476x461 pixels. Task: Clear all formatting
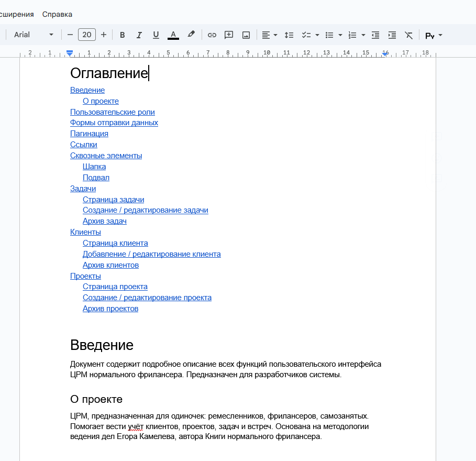pos(408,35)
